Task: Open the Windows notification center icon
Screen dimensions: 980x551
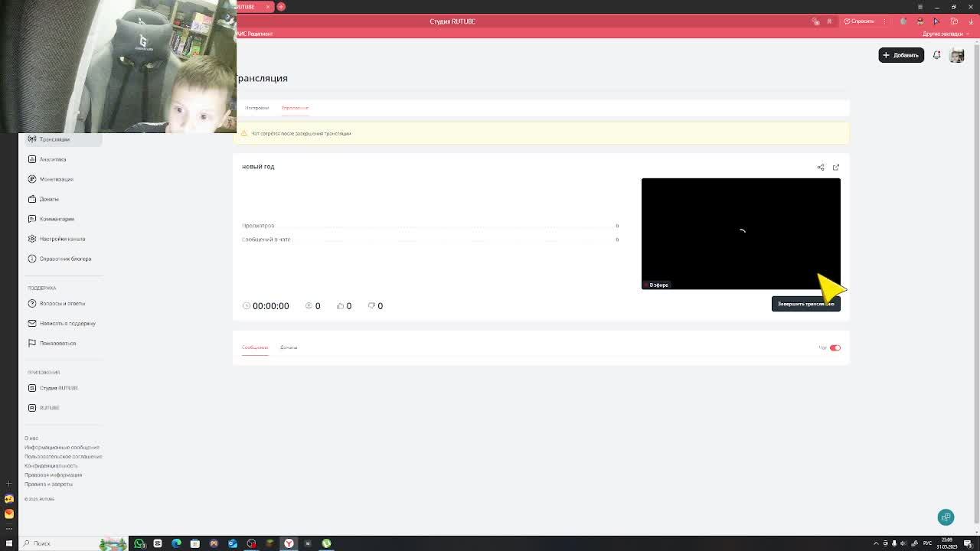Action: coord(968,543)
